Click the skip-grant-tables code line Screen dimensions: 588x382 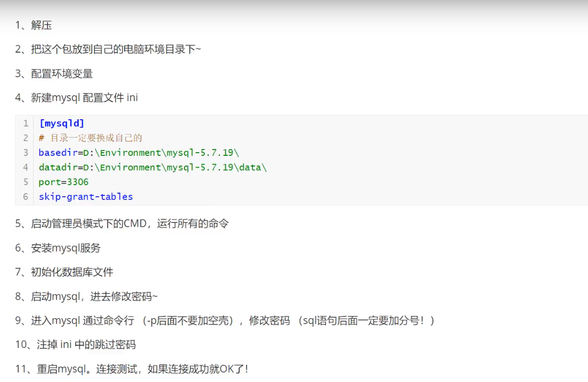click(85, 196)
